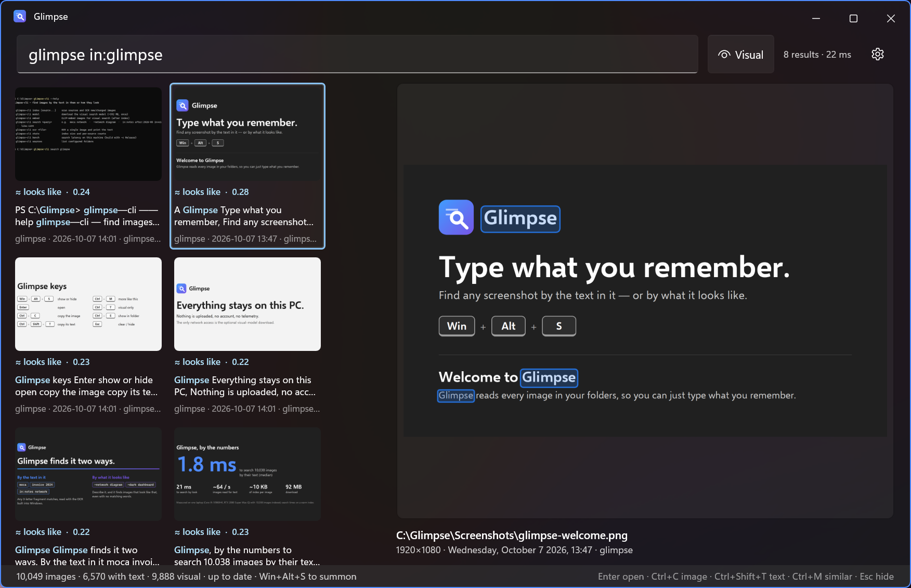Click 'glimpse · 2026-10-07 13:47' metadata under selected result
This screenshot has width=911, height=588.
pyautogui.click(x=245, y=239)
